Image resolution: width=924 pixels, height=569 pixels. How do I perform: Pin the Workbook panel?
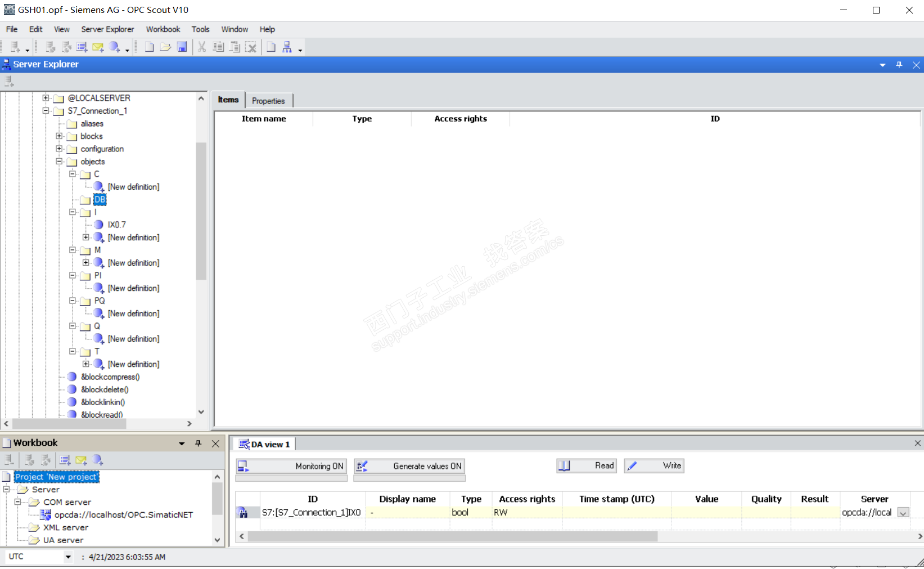(199, 443)
